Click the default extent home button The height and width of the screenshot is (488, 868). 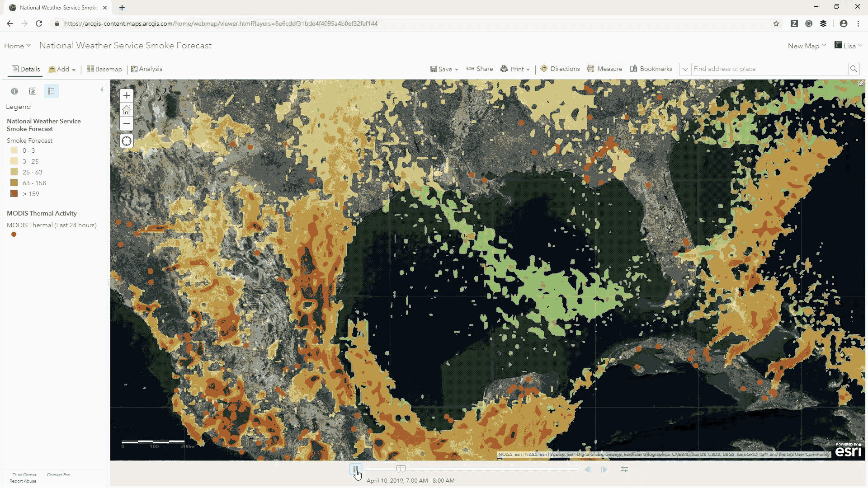(x=127, y=110)
